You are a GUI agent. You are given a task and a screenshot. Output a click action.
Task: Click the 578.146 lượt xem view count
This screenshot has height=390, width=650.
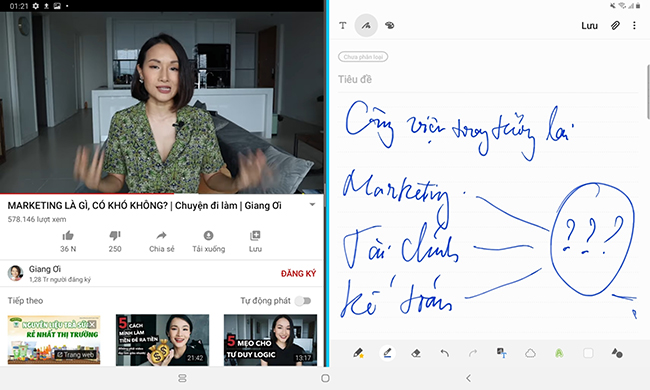(37, 219)
